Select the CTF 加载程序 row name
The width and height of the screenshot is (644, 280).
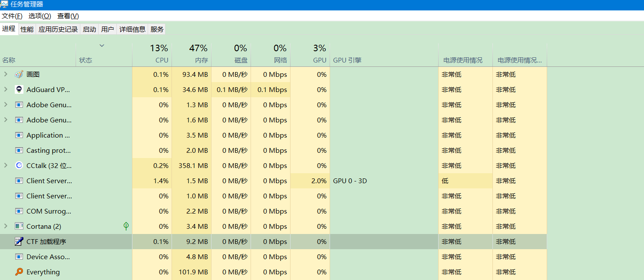[46, 241]
